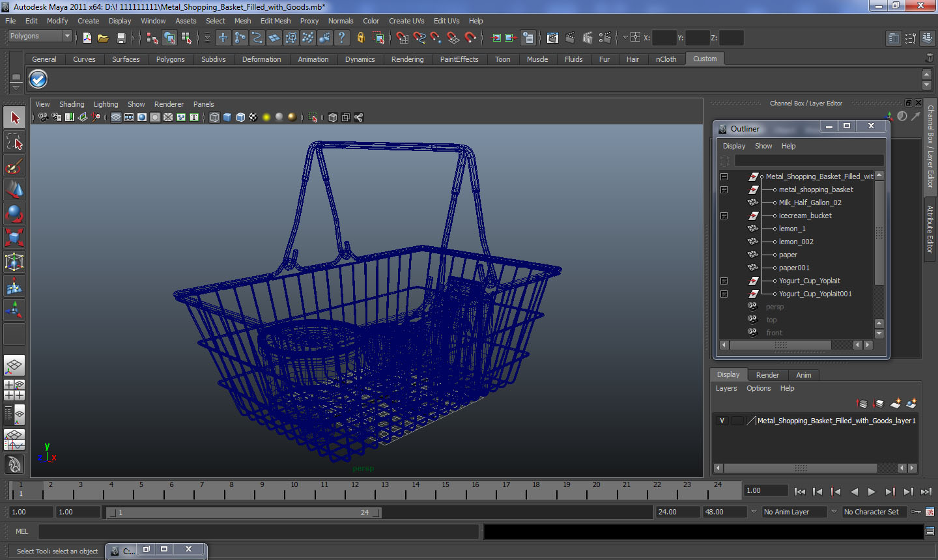Click the open scene folder icon
Screen dimensions: 938x560
point(103,38)
